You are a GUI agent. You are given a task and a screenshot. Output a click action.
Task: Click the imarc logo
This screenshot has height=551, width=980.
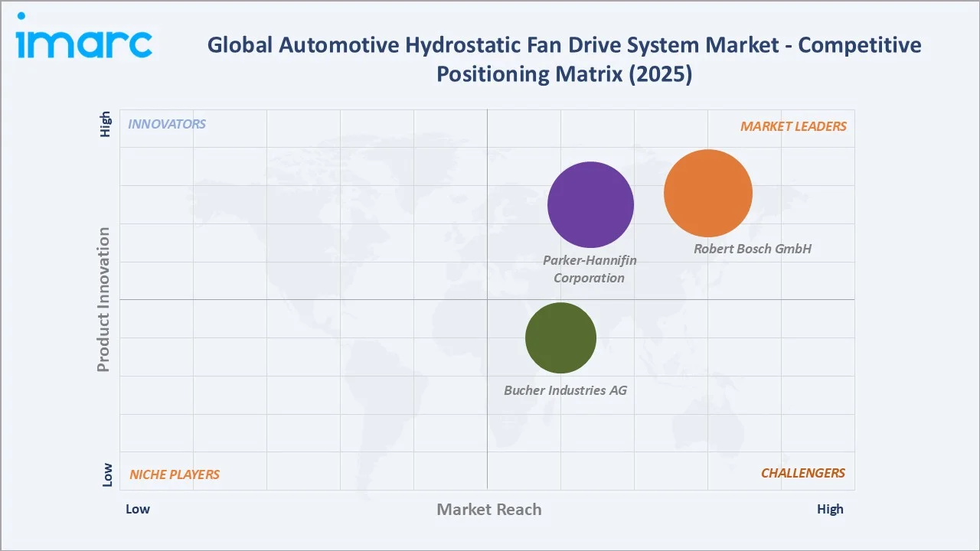[x=84, y=36]
